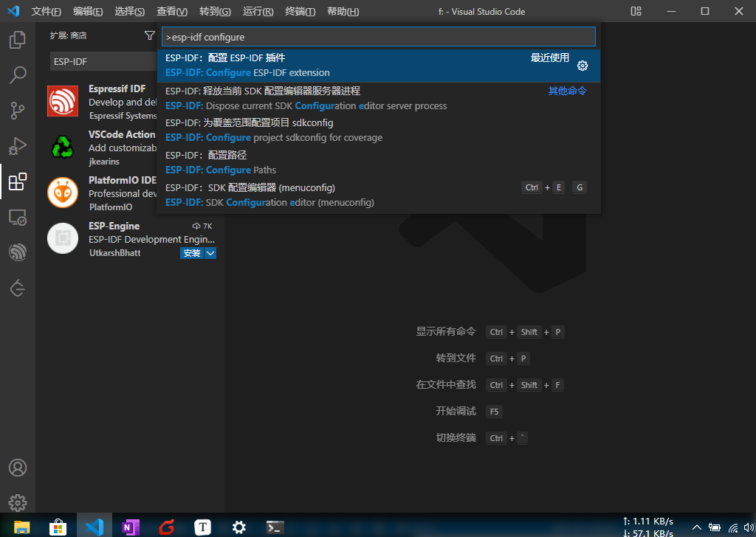Viewport: 756px width, 537px height.
Task: Open OneNote from the taskbar
Action: (x=131, y=527)
